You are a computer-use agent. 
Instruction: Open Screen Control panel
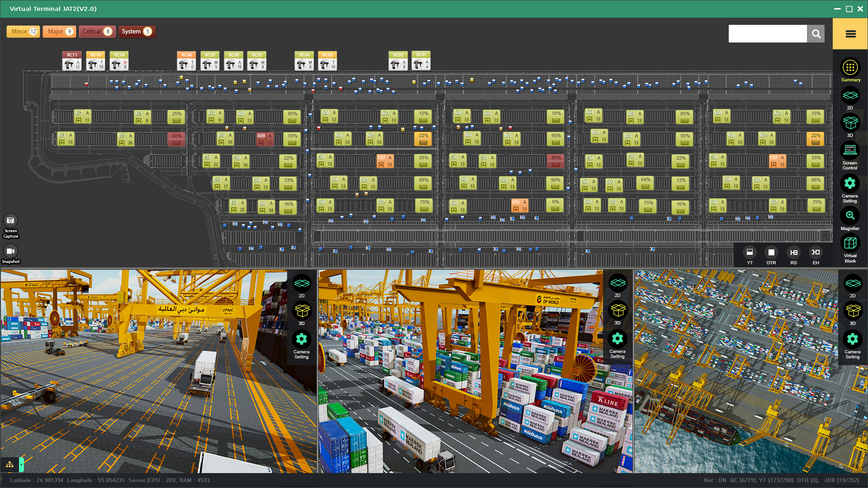(850, 151)
